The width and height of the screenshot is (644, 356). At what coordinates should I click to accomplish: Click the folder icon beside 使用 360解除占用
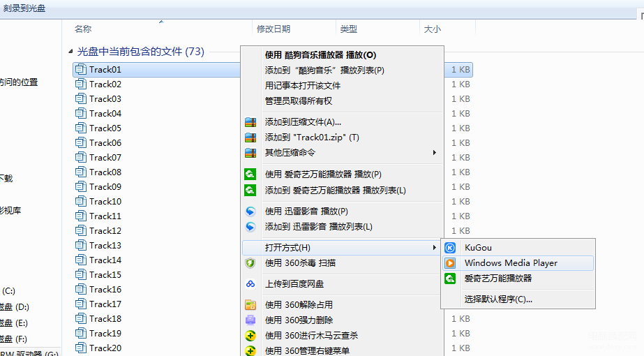250,304
